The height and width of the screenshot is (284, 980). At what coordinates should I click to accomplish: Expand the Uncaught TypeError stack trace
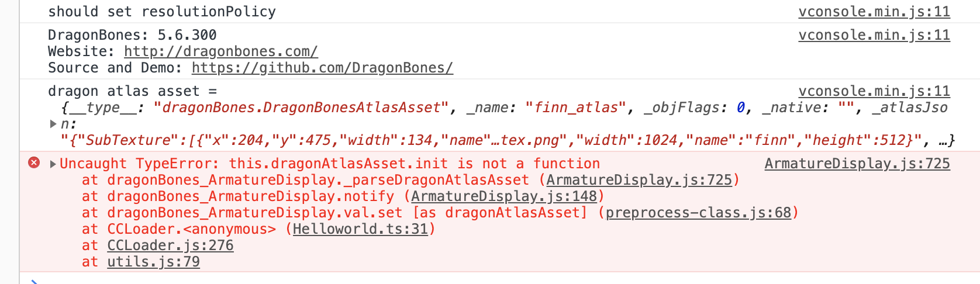pos(53,164)
